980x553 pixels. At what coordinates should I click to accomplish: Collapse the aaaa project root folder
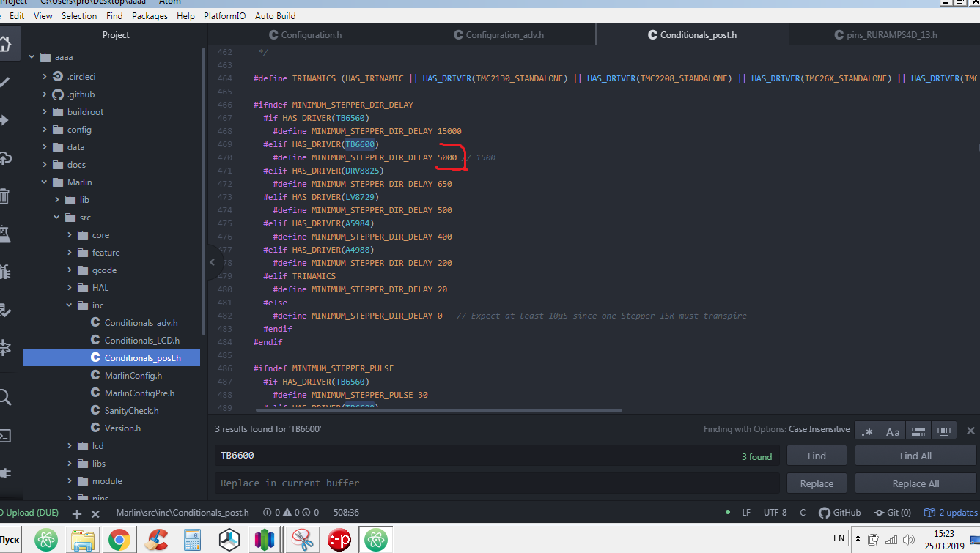[x=32, y=56]
